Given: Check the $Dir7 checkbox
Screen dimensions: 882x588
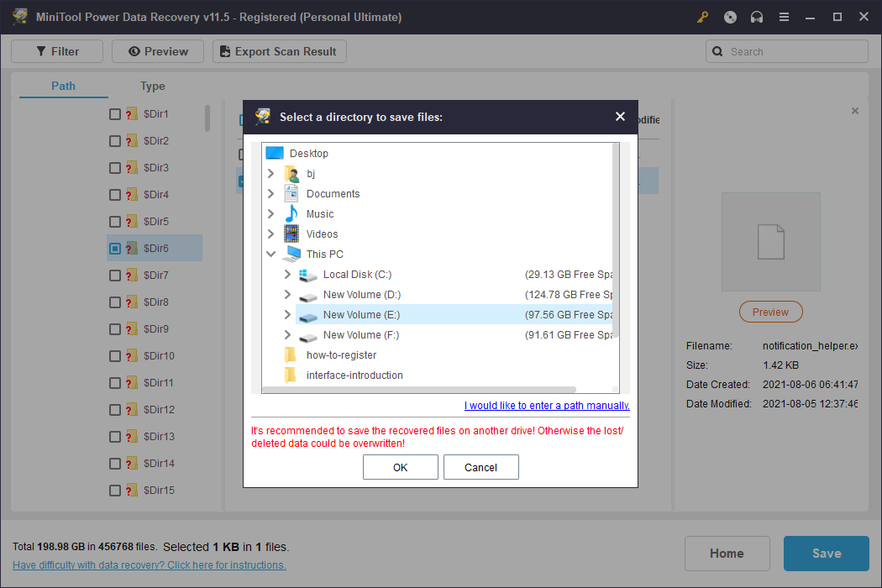Looking at the screenshot, I should point(115,276).
